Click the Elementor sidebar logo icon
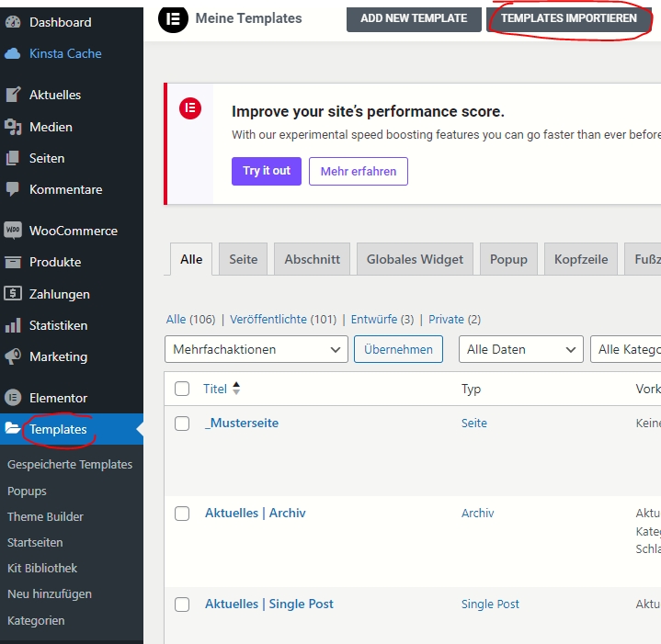The width and height of the screenshot is (661, 644). (x=13, y=398)
